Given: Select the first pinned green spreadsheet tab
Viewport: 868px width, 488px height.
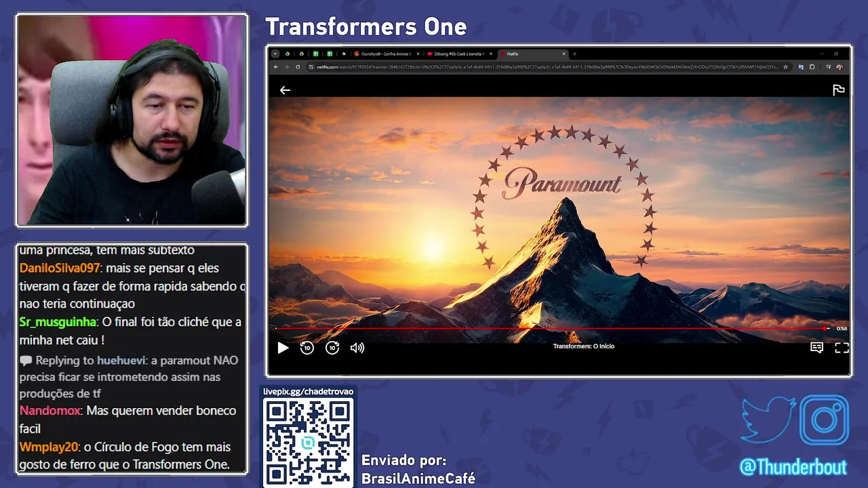Looking at the screenshot, I should 316,54.
